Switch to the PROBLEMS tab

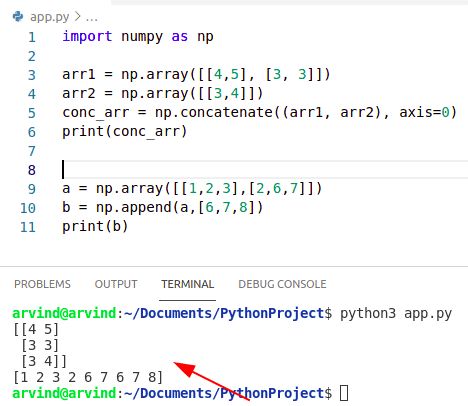click(42, 284)
